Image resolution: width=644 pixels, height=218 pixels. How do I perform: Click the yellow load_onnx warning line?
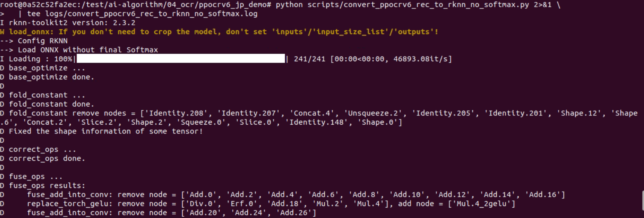click(x=219, y=32)
